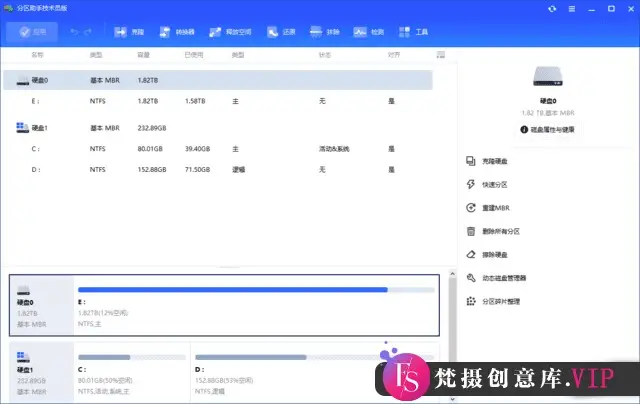Screen dimensions: 640x404
Task: Open the 还原 recovery tool
Action: (x=281, y=32)
